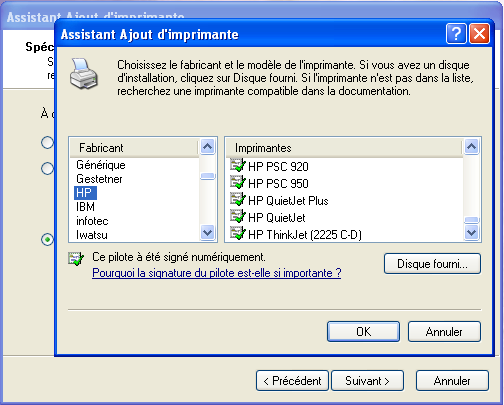The width and height of the screenshot is (504, 405).
Task: Click Imprimantes list scroll-down arrow
Action: point(471,232)
